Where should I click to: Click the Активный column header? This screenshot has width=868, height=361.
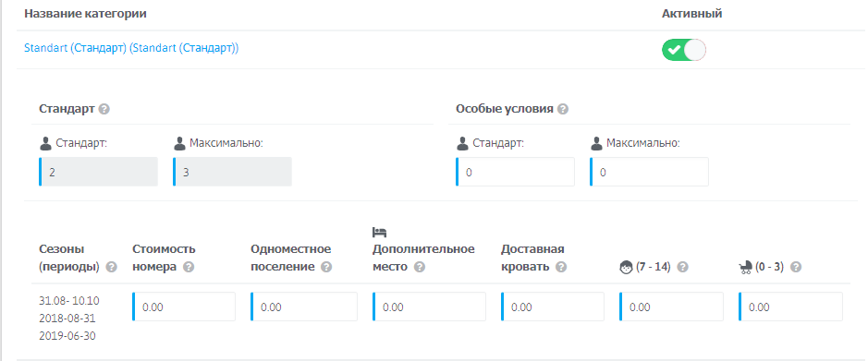[x=692, y=14]
